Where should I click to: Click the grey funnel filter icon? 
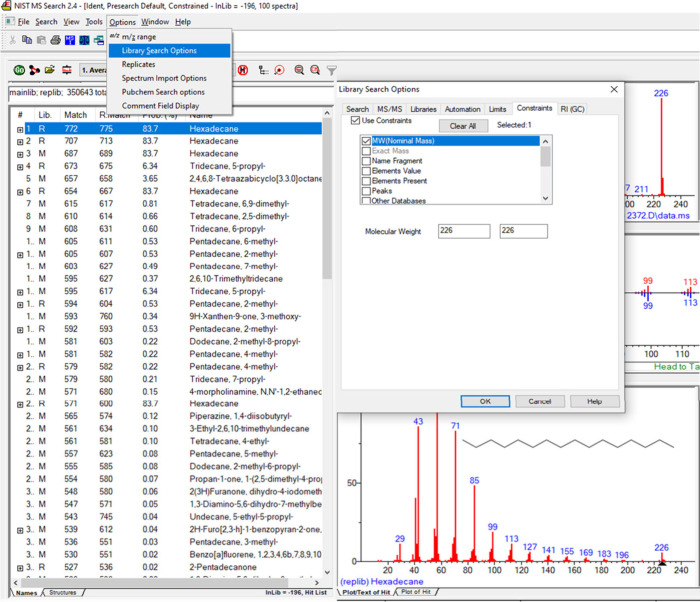[331, 70]
